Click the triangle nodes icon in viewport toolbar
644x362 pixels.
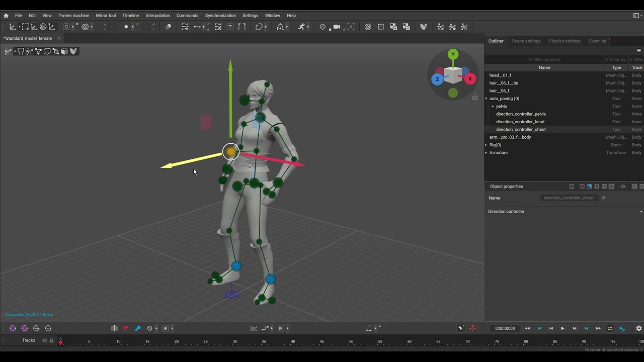[38, 51]
